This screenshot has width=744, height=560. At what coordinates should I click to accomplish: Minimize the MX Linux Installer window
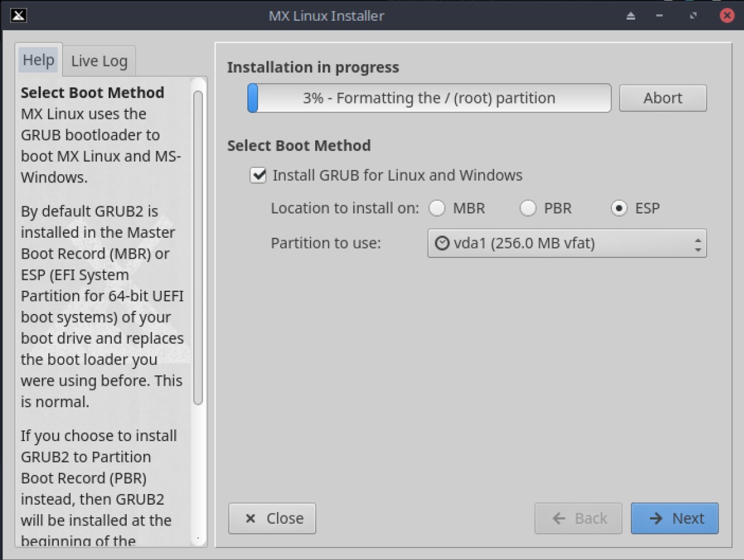[x=660, y=16]
